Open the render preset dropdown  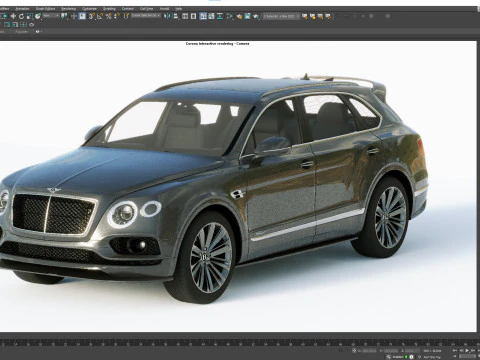click(281, 16)
